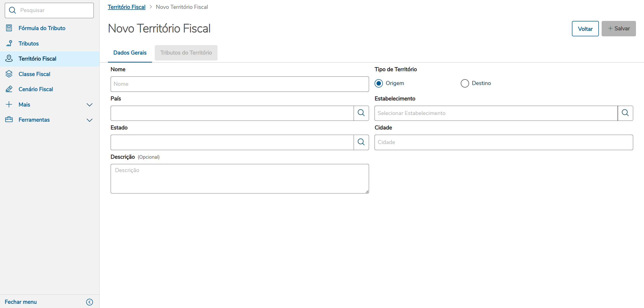
Task: Click the Cenário Fiscal pencil icon
Action: click(9, 89)
